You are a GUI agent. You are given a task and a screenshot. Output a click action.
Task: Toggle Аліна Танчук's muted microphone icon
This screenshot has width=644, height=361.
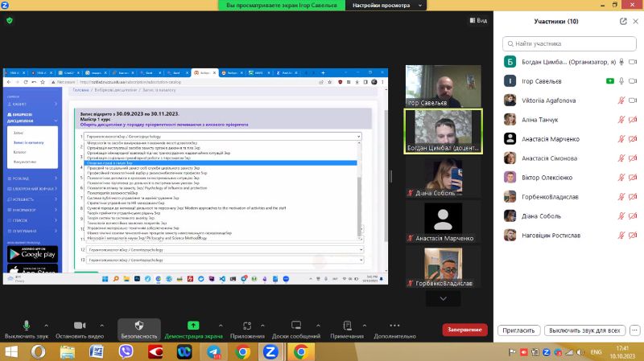[621, 119]
